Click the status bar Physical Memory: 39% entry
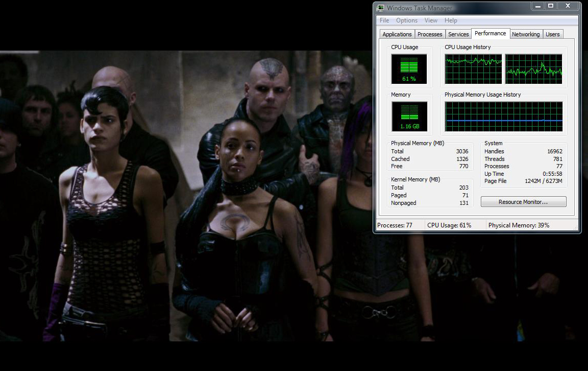The height and width of the screenshot is (371, 588). click(519, 225)
